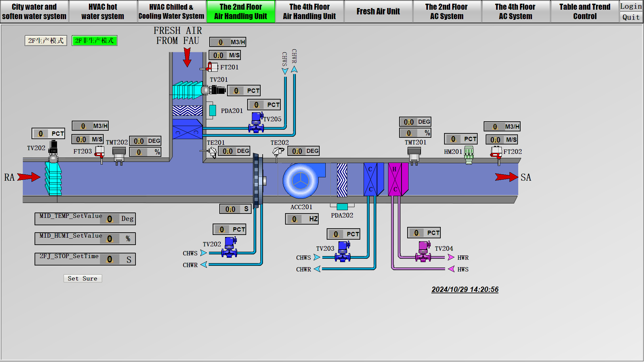This screenshot has width=644, height=362.
Task: Click the TMT201 temperature humidity transmitter icon
Action: click(x=414, y=155)
